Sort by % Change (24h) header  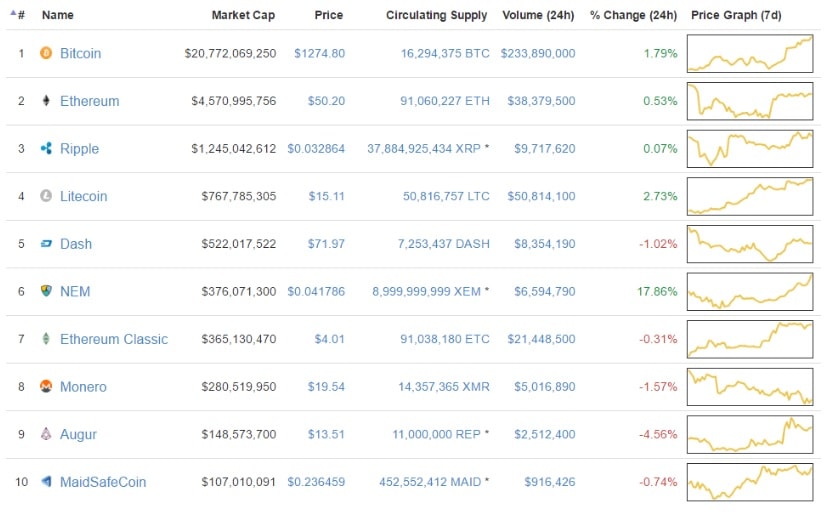pyautogui.click(x=633, y=15)
